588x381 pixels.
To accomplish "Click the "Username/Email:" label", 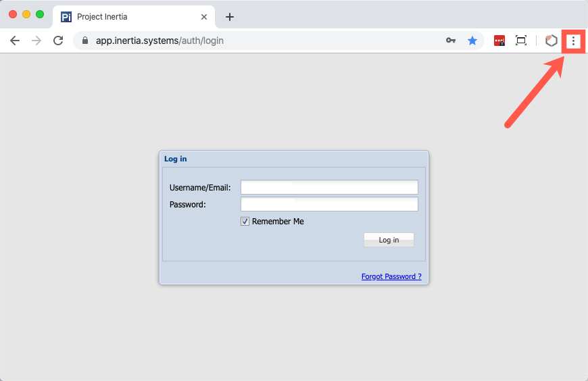I will click(x=200, y=188).
